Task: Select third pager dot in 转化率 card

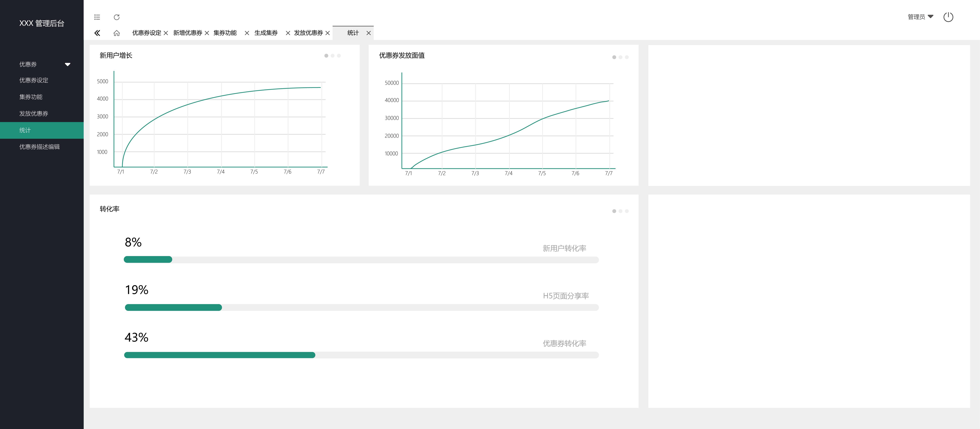Action: 627,211
